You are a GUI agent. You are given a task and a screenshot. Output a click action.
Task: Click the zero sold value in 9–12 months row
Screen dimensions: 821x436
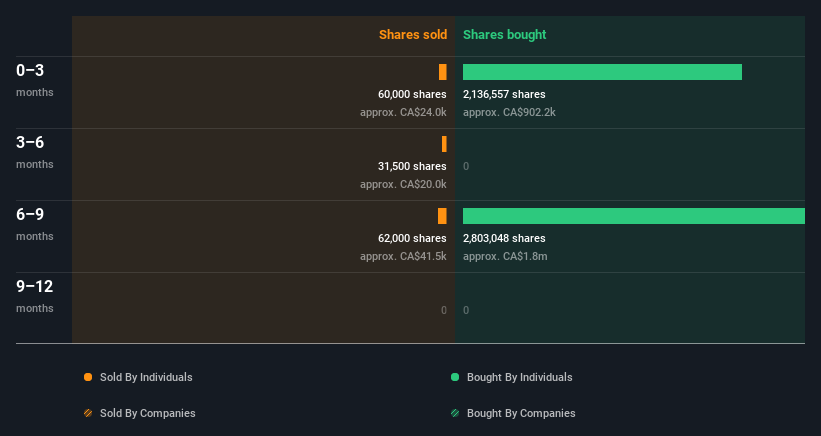tap(443, 310)
